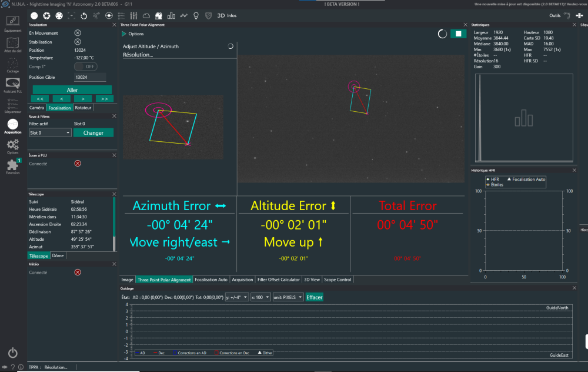The height and width of the screenshot is (372, 588).
Task: Click the single < focus step button
Action: point(62,99)
